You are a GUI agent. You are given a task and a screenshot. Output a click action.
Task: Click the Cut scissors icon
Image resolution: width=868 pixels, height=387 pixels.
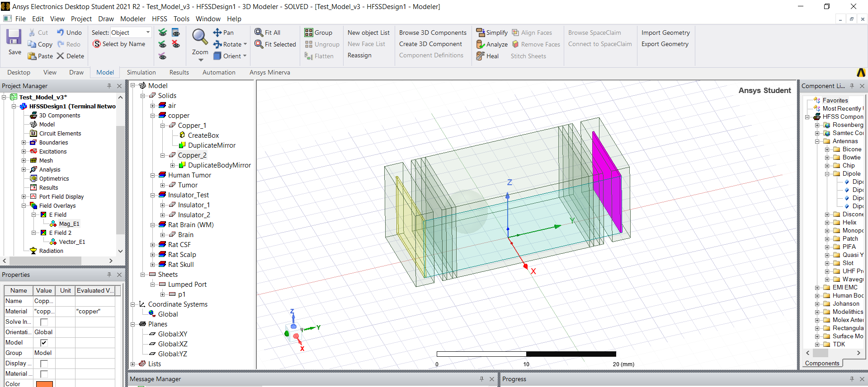[32, 33]
